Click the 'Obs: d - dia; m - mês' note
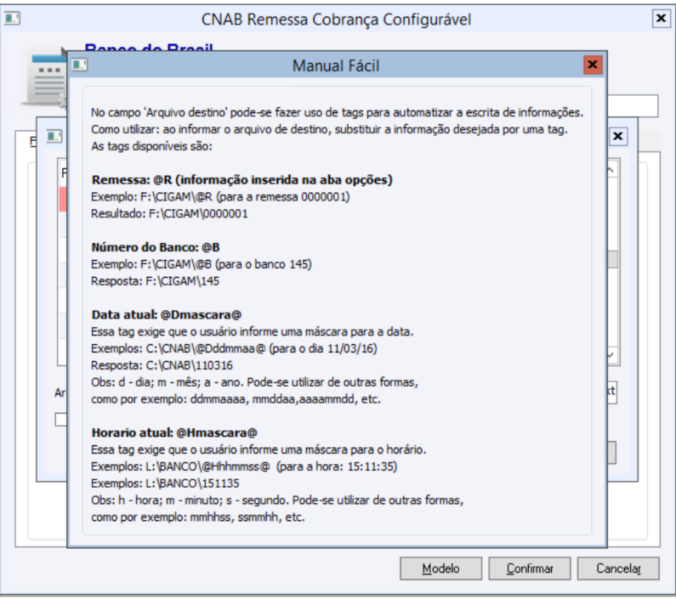This screenshot has width=676, height=599. pos(254,382)
